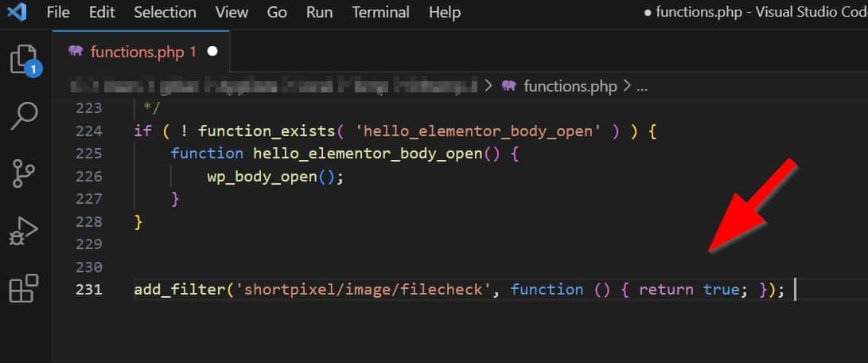The image size is (868, 363).
Task: Open the Extensions view icon
Action: (24, 287)
